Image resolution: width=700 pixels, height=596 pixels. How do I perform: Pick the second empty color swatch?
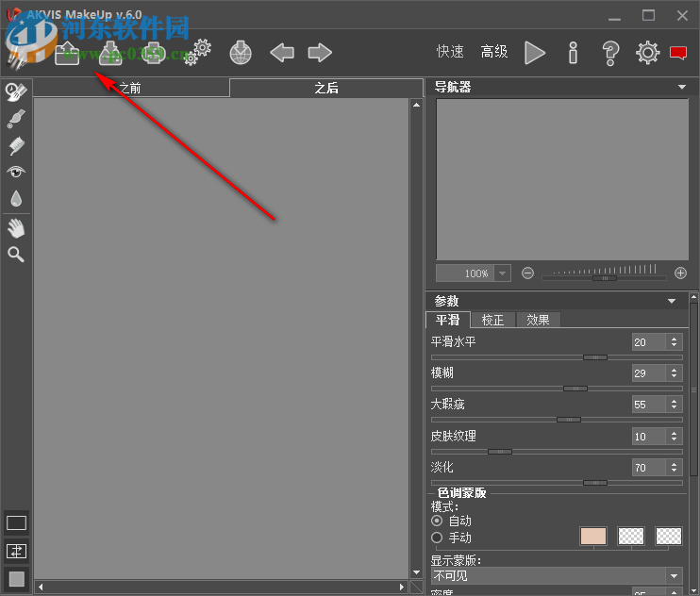click(x=631, y=537)
